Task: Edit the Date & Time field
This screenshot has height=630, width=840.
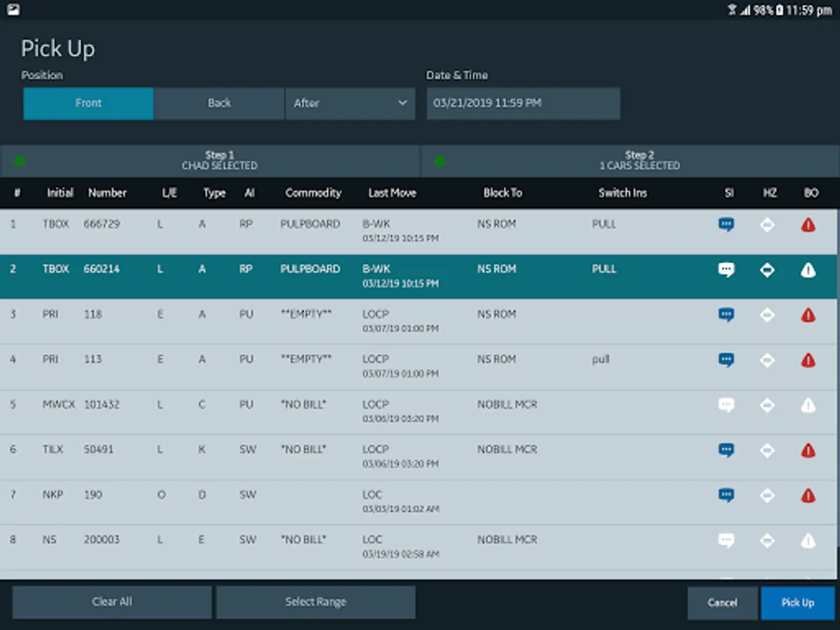Action: click(x=523, y=104)
